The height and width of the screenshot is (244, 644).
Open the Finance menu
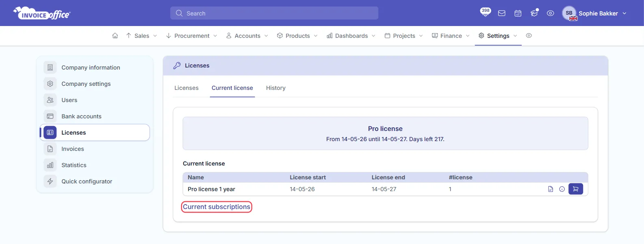(451, 36)
